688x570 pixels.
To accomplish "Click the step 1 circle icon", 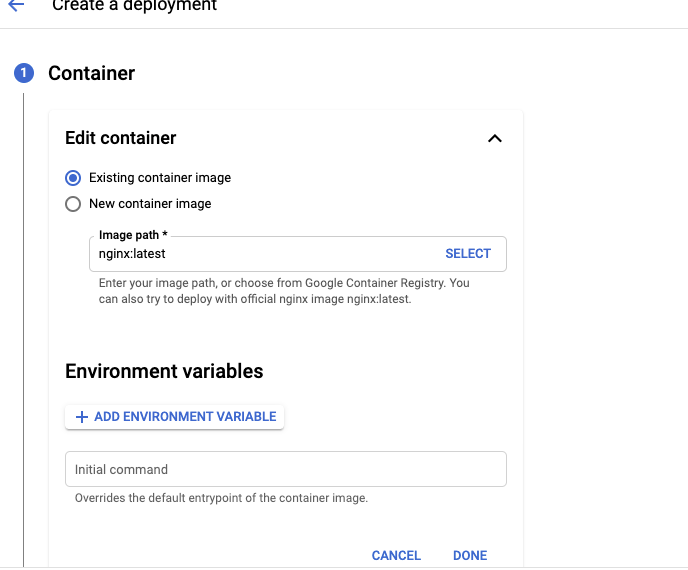I will point(24,73).
